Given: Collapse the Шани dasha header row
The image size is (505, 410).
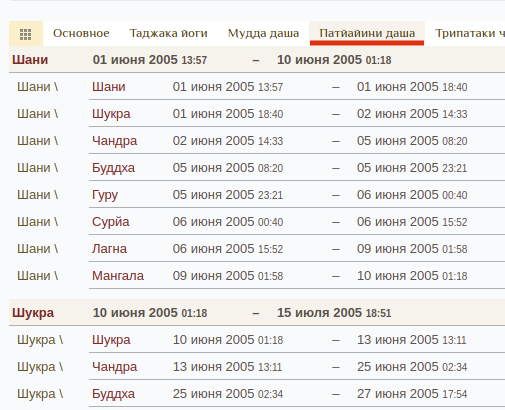Looking at the screenshot, I should coord(257,60).
